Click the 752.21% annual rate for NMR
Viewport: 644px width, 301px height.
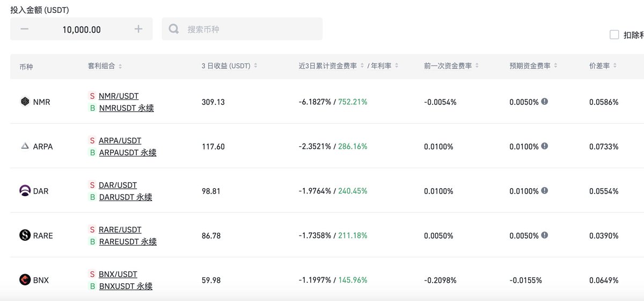(353, 102)
